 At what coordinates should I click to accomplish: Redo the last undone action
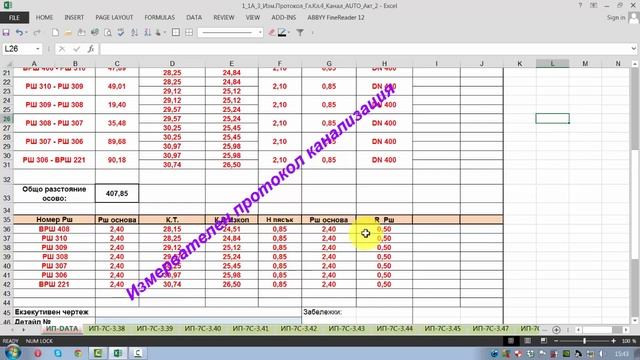coord(37,33)
